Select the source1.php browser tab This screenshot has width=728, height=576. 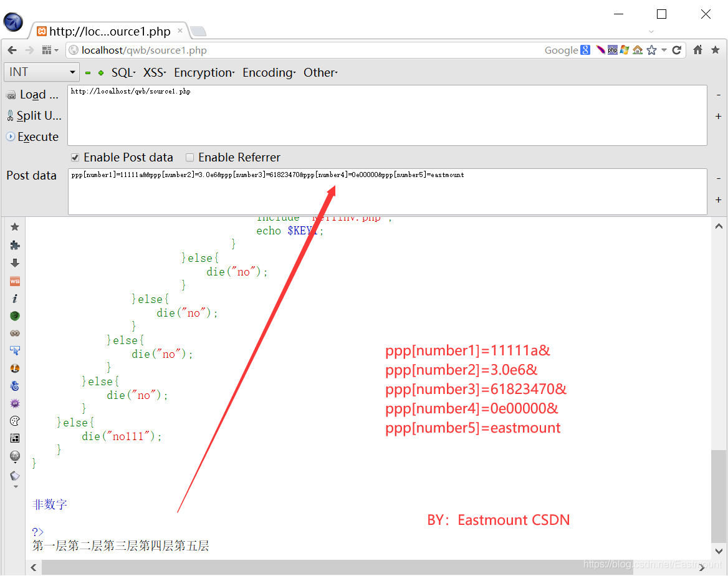pos(110,31)
